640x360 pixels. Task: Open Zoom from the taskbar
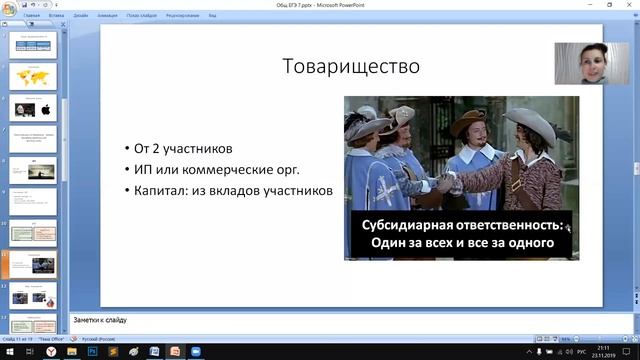pyautogui.click(x=196, y=351)
